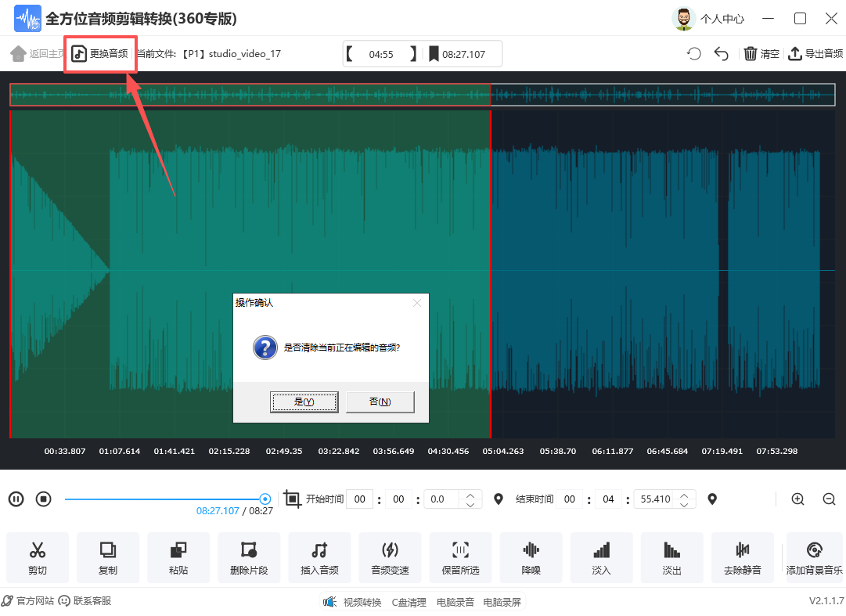This screenshot has width=846, height=616.
Task: Click the end time minutes field
Action: pyautogui.click(x=608, y=499)
